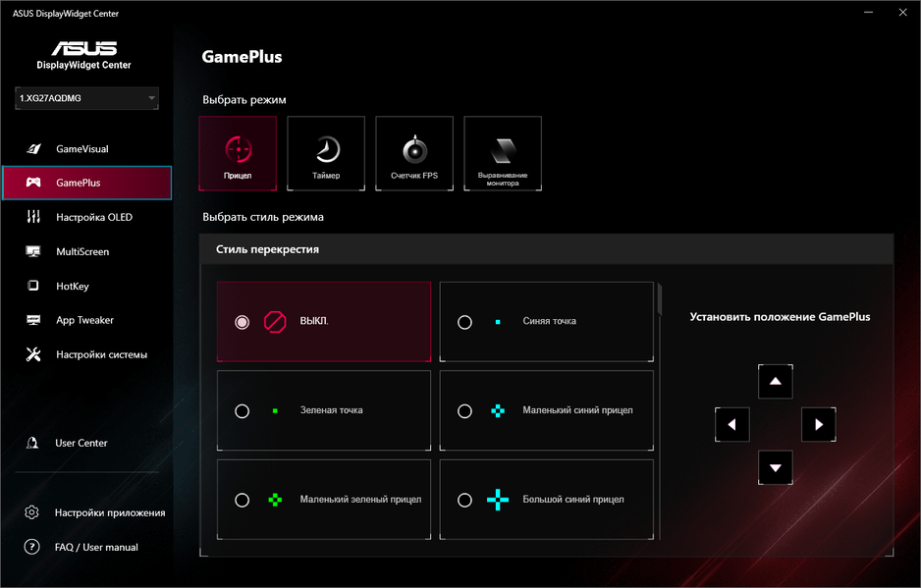921x588 pixels.
Task: Move GamePlus position left
Action: coord(731,424)
